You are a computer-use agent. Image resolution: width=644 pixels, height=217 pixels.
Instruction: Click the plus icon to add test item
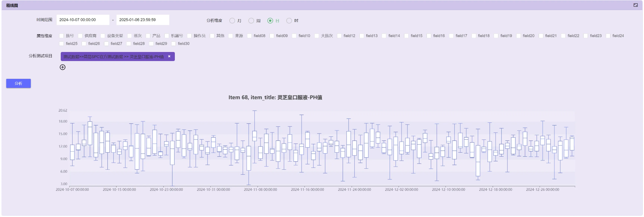(62, 67)
